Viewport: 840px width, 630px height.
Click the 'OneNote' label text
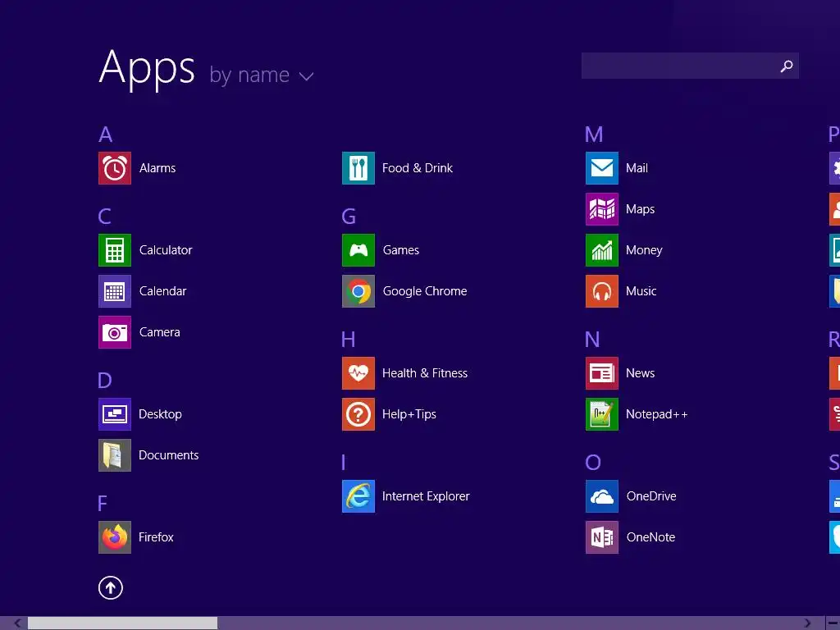click(651, 537)
